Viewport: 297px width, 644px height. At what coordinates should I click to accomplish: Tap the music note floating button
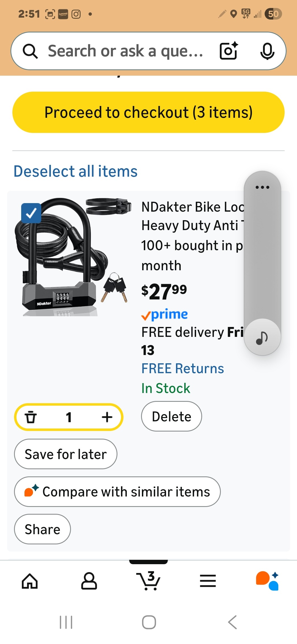click(x=262, y=337)
